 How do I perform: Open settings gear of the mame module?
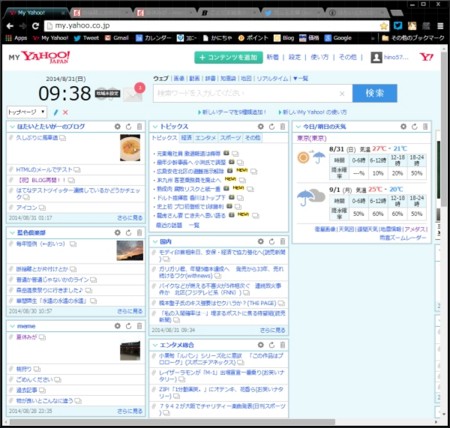tap(117, 326)
